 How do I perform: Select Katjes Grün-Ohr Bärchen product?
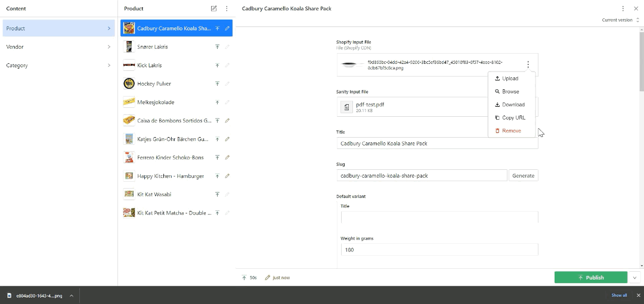176,139
